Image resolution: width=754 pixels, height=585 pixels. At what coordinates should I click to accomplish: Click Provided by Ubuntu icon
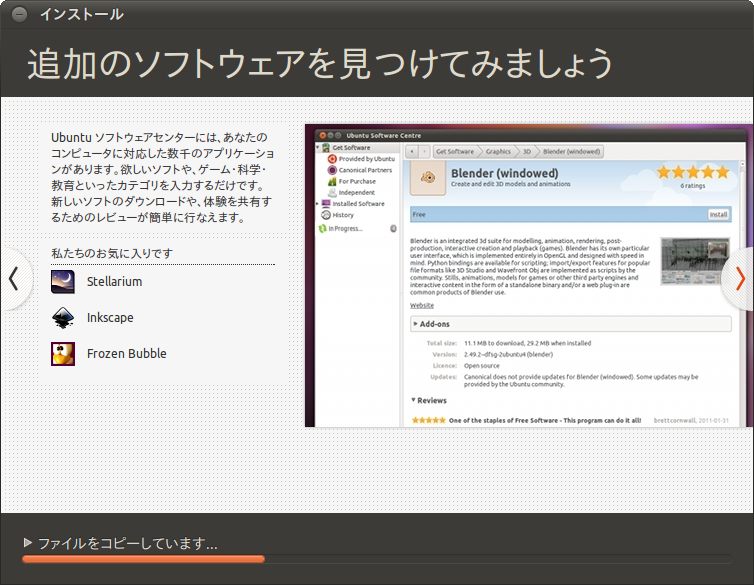coord(332,159)
